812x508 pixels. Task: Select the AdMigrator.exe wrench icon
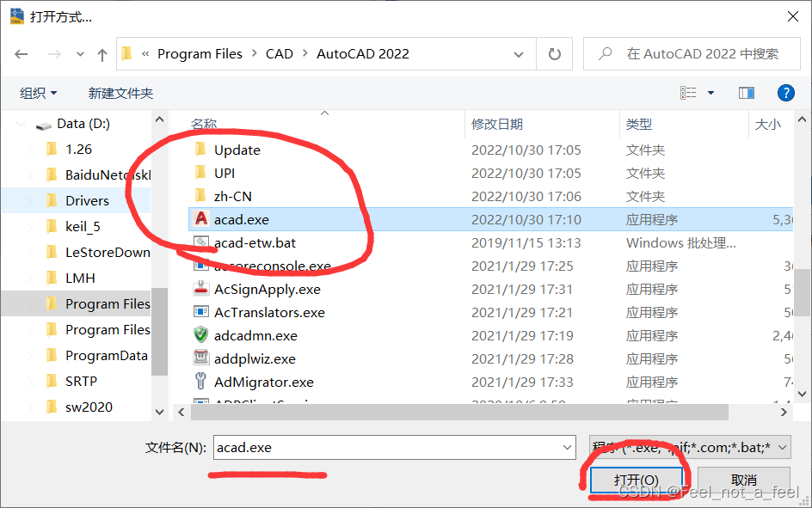(201, 382)
